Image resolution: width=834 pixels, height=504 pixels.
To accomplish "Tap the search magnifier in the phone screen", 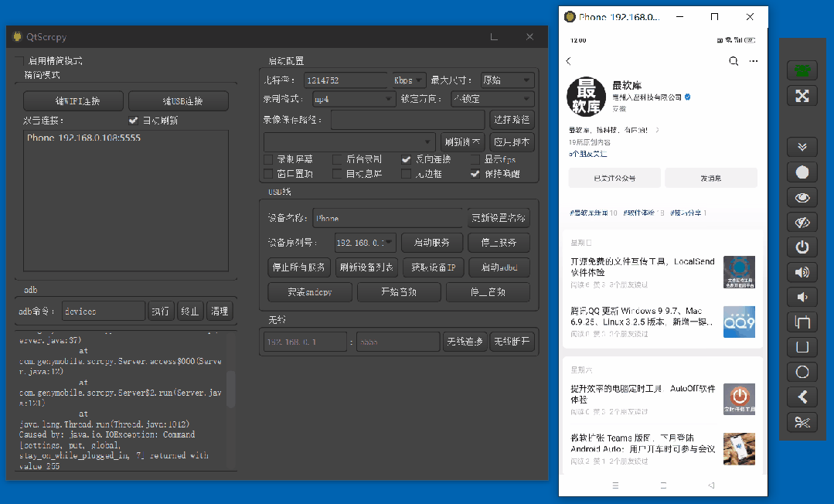I will click(x=733, y=61).
